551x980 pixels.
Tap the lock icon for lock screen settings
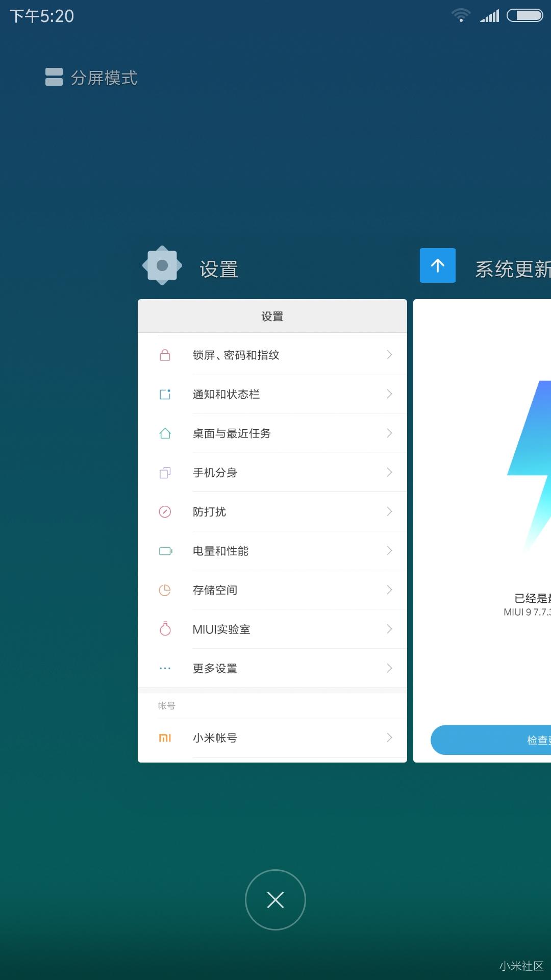(x=165, y=355)
